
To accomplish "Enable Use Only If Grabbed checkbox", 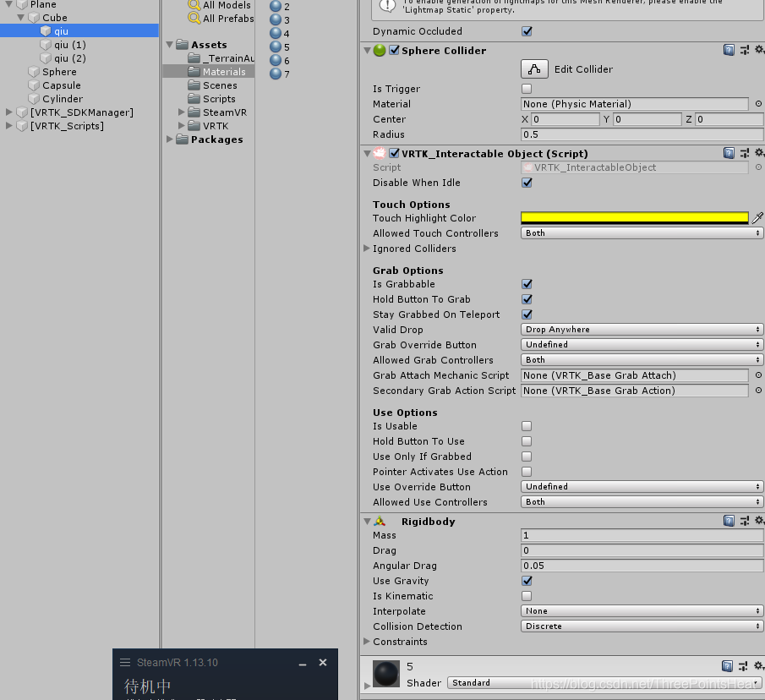I will tap(527, 456).
